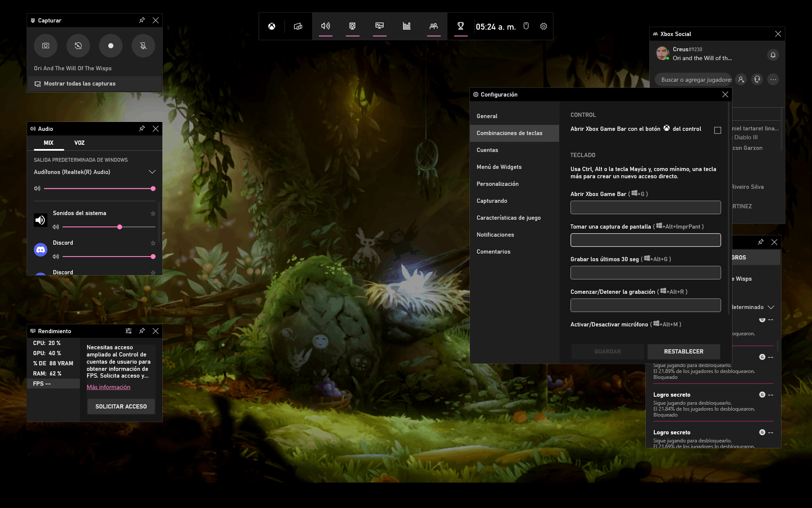The image size is (812, 508).
Task: Switch to the MIX tab in Audio
Action: coord(49,143)
